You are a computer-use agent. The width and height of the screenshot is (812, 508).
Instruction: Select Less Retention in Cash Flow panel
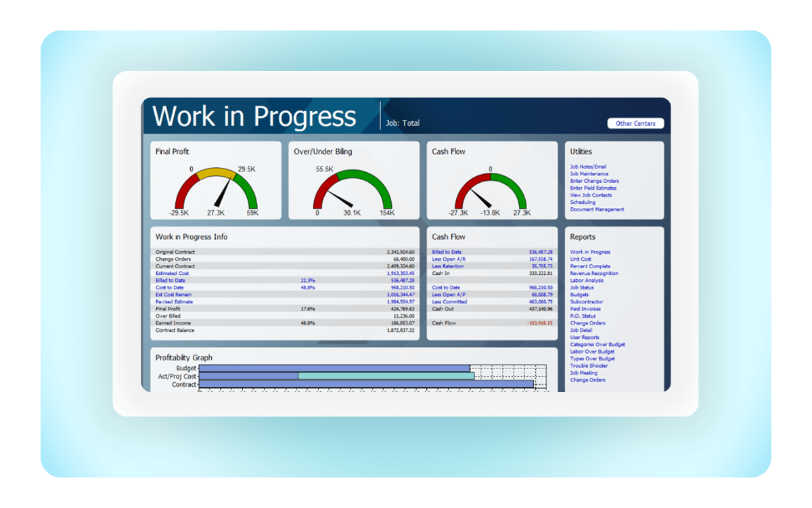448,266
